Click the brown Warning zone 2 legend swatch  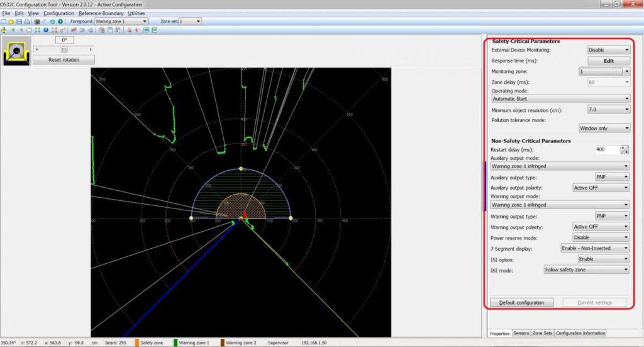click(222, 343)
